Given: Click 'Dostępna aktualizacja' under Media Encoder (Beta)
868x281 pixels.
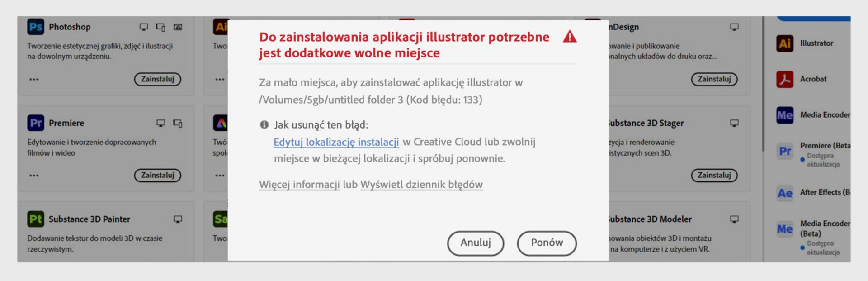Looking at the screenshot, I should (823, 248).
